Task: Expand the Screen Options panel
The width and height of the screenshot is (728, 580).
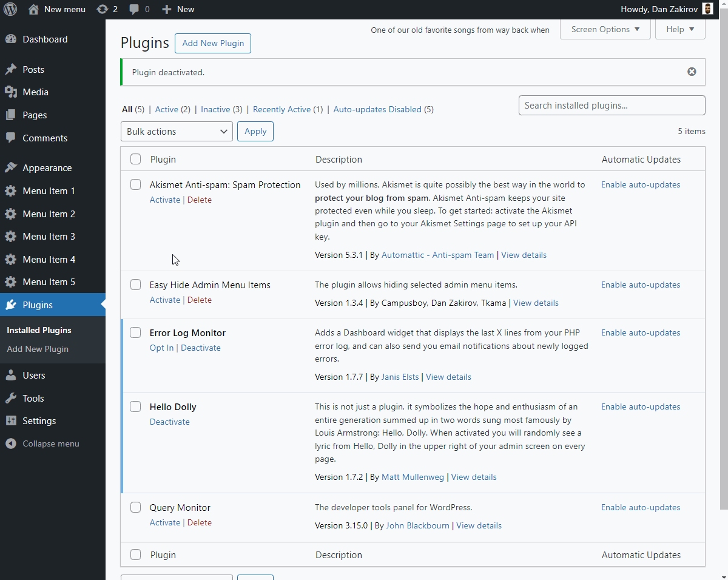Action: coord(605,29)
